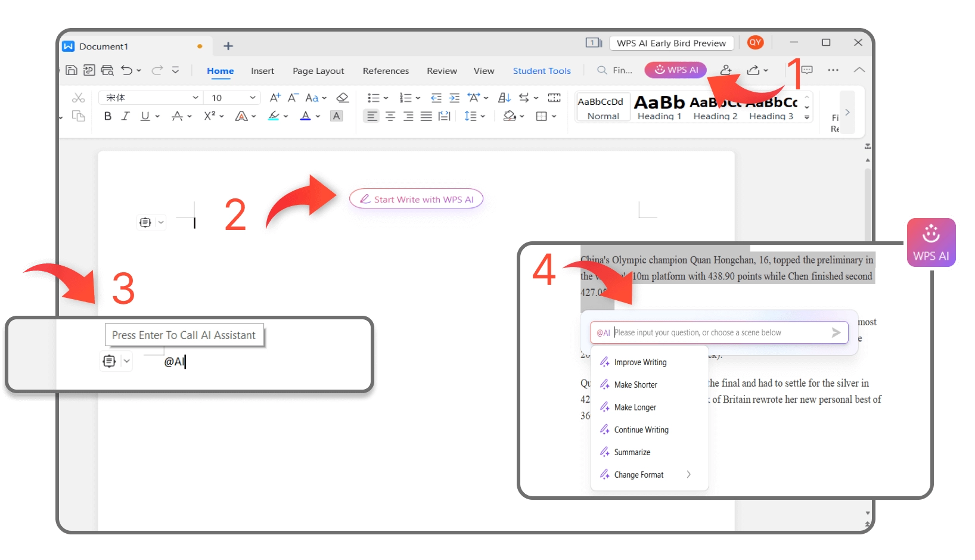Select Improve Writing from AI menu

click(640, 362)
